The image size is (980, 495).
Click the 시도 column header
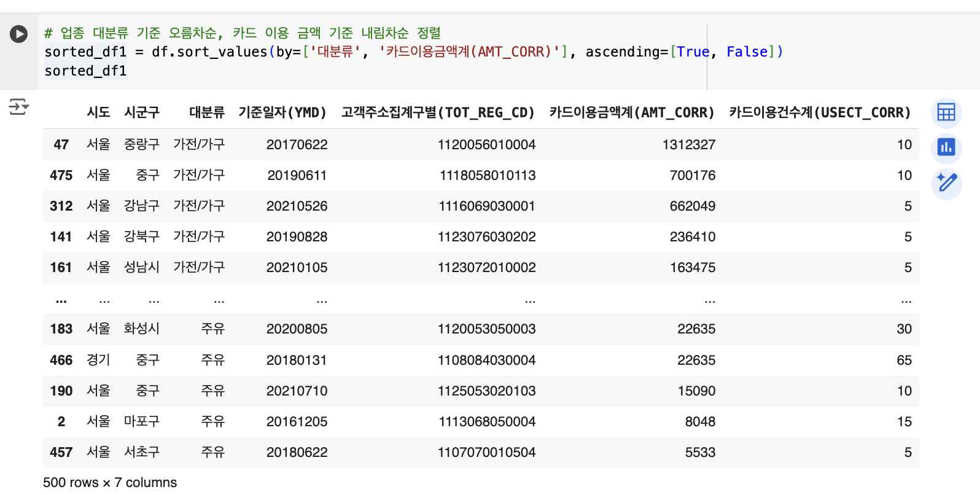click(x=98, y=112)
